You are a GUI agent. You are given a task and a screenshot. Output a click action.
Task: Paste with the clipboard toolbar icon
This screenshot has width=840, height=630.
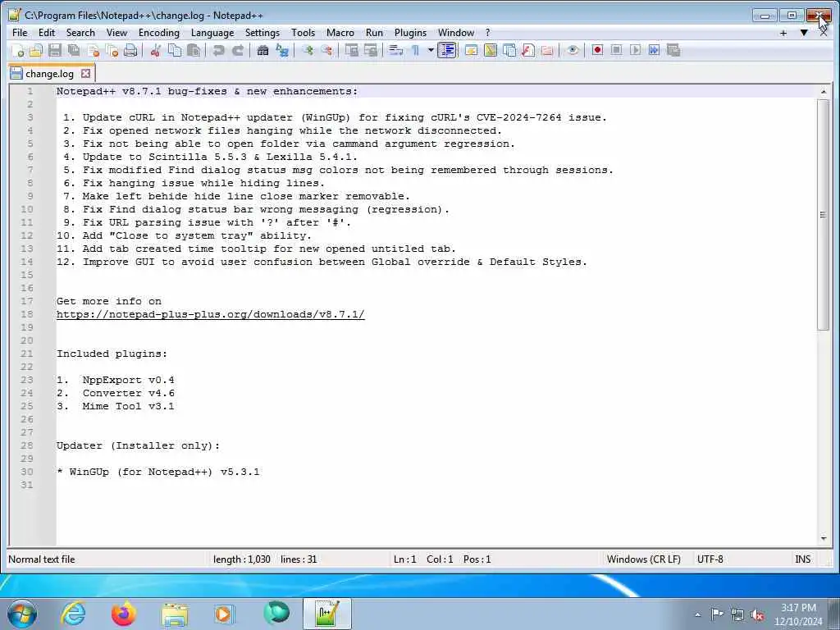click(x=194, y=50)
